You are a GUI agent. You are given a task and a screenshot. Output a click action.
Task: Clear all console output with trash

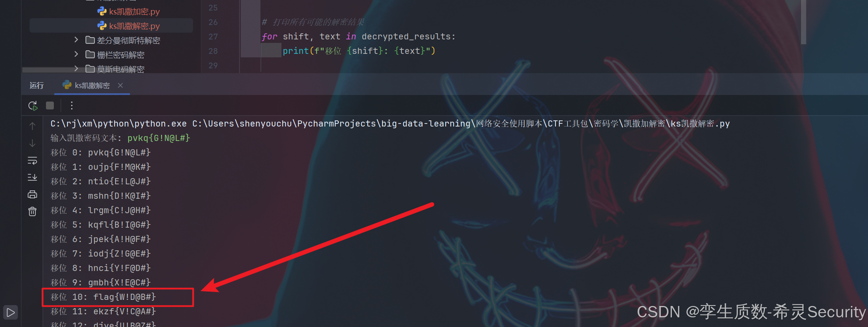click(x=32, y=211)
